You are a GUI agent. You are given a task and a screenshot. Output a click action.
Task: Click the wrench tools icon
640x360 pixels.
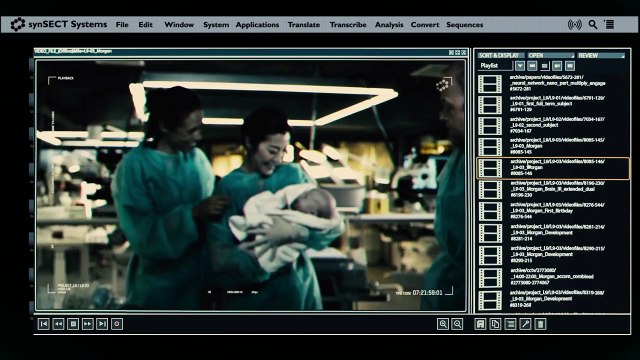click(x=525, y=324)
